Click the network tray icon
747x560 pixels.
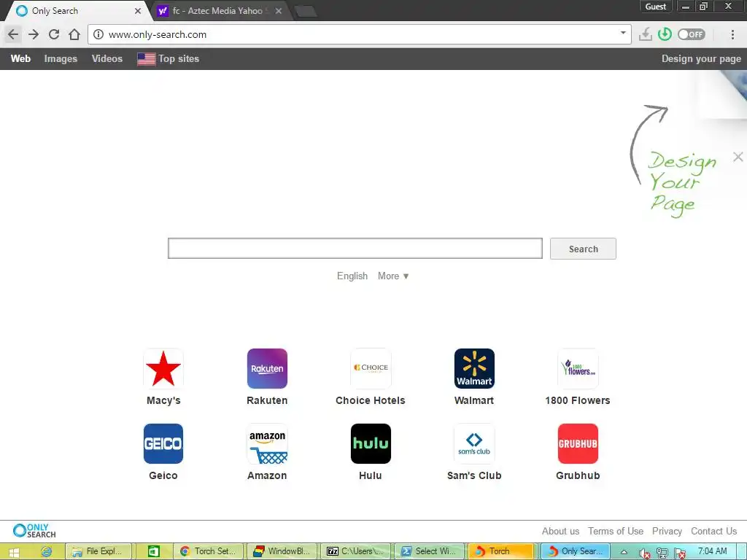[662, 553]
